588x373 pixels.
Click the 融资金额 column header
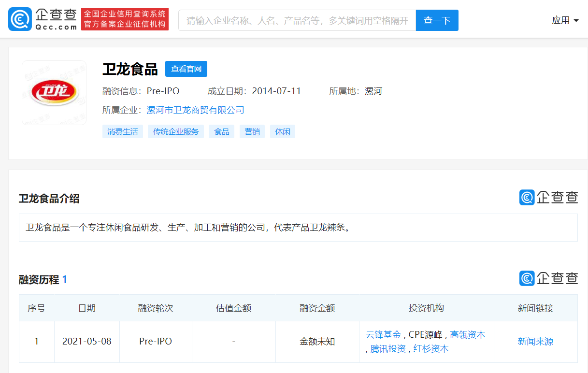[x=317, y=308]
